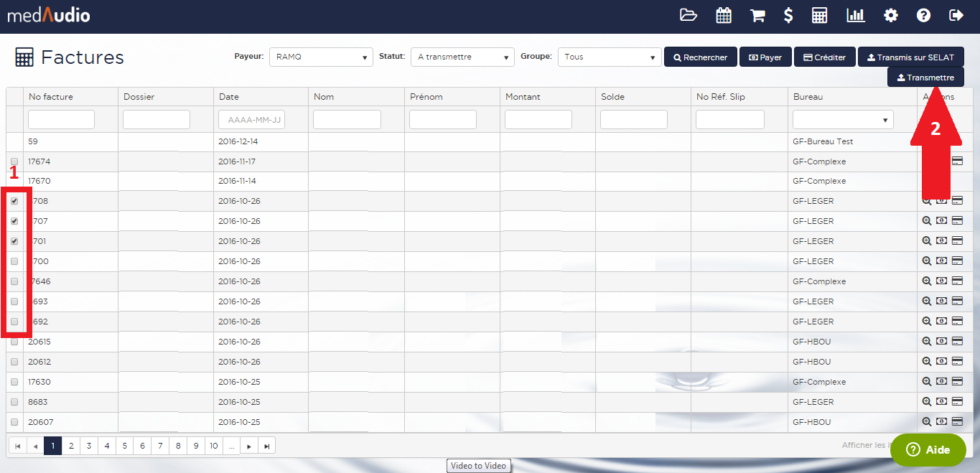Screen dimensions: 980x473
Task: Expand the Statut dropdown 'A transmettre'
Action: coord(462,57)
